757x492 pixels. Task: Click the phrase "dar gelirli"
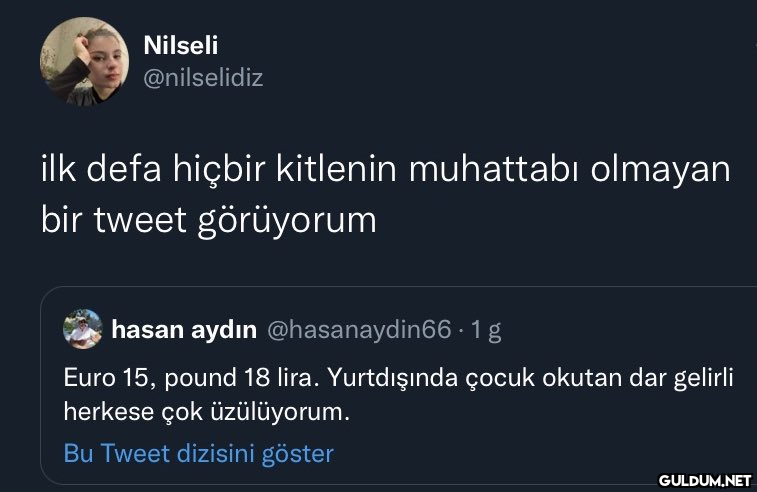(x=675, y=378)
